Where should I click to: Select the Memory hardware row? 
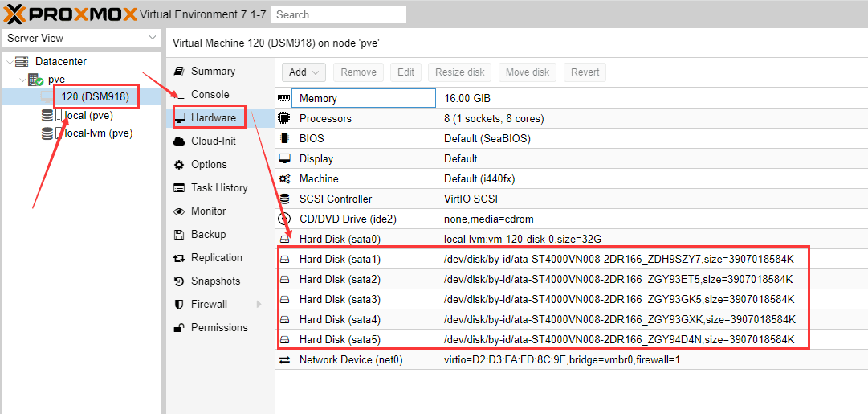(571, 99)
